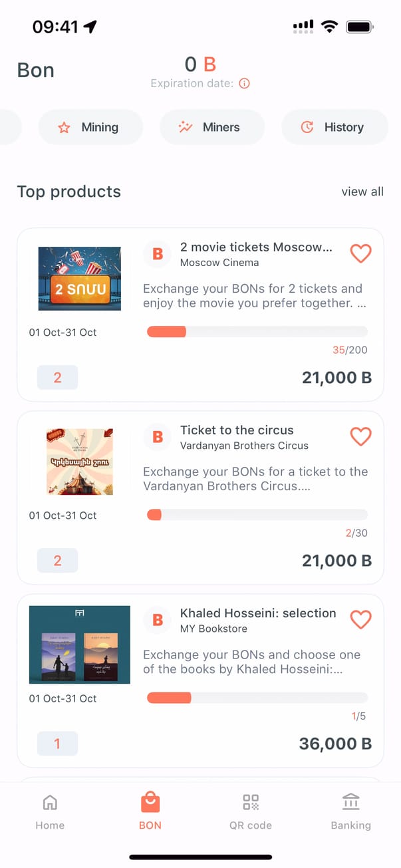Image resolution: width=401 pixels, height=868 pixels.
Task: Open the circus ticket thumbnail image
Action: 80,462
